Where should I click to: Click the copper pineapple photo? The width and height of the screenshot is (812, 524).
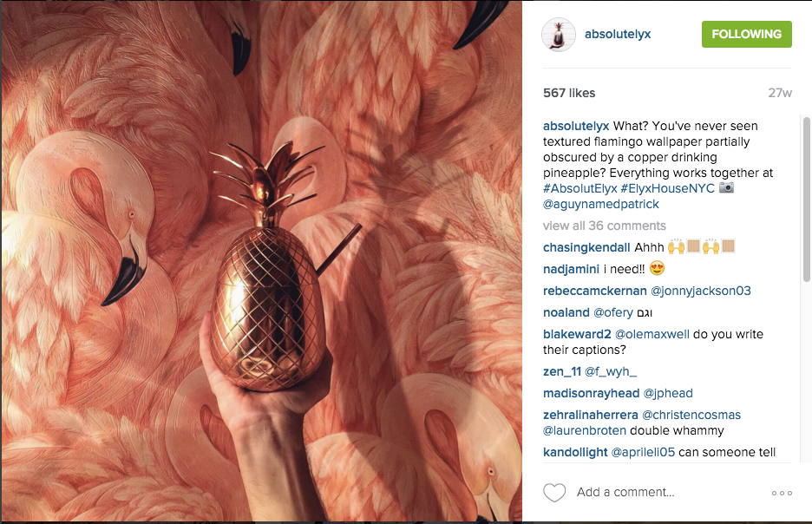[x=261, y=261]
